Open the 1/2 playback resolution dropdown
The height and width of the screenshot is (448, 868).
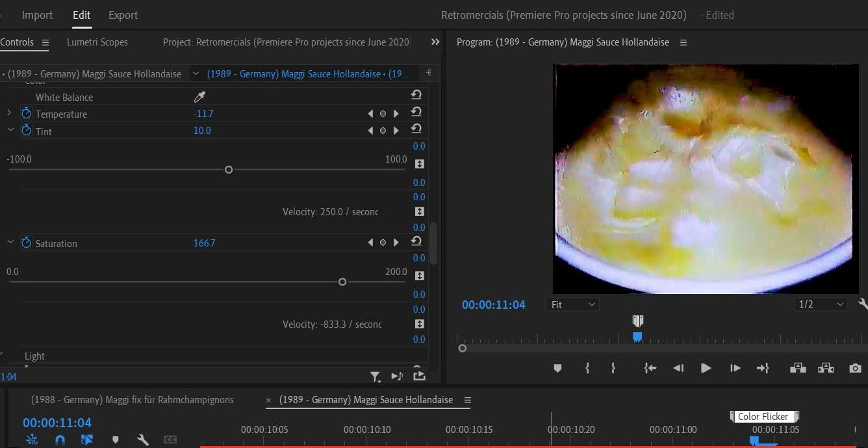pyautogui.click(x=822, y=304)
